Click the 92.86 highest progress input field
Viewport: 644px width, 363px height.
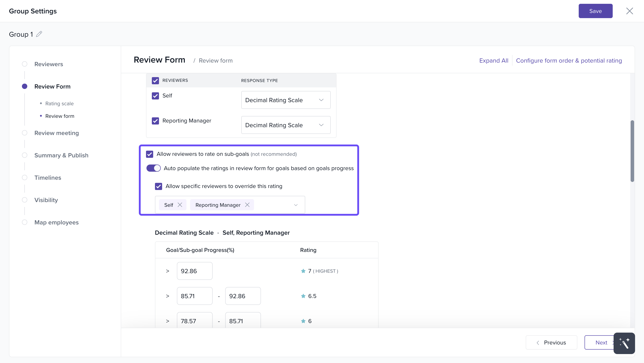pyautogui.click(x=195, y=271)
